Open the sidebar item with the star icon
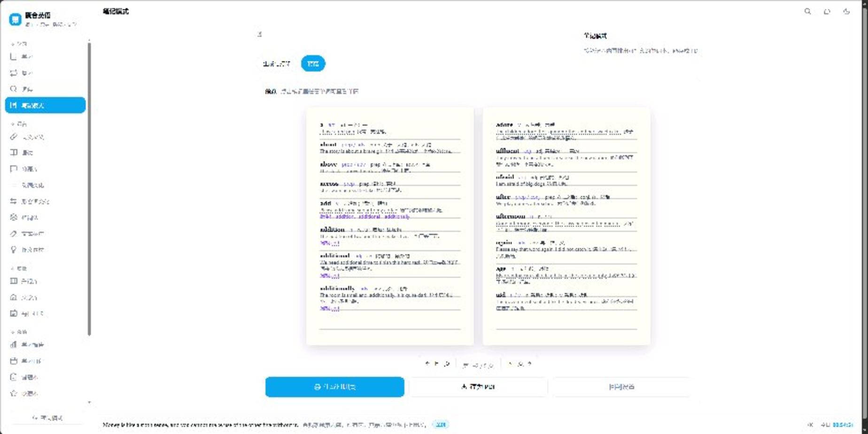 point(45,393)
